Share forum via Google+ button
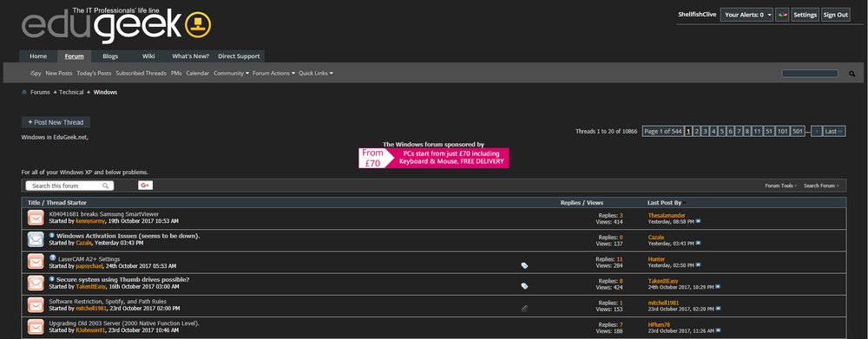 point(145,186)
